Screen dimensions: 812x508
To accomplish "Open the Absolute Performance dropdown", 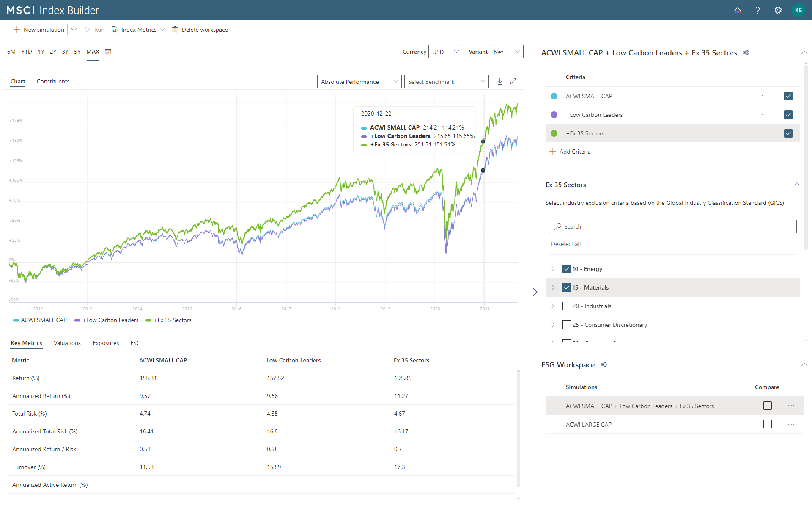I will pyautogui.click(x=359, y=82).
